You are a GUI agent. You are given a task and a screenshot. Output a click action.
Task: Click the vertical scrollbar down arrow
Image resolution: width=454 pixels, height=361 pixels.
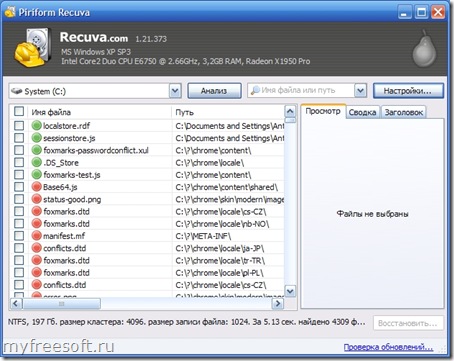tap(290, 291)
